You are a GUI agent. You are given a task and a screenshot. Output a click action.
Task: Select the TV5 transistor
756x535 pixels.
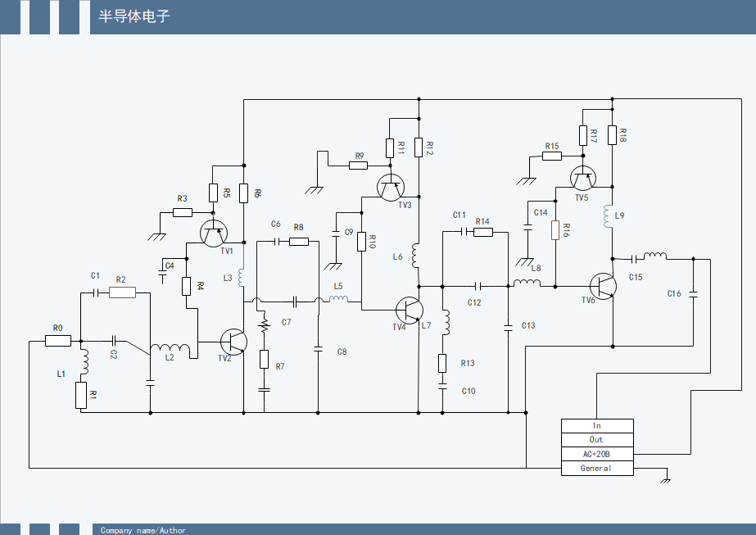[x=582, y=178]
